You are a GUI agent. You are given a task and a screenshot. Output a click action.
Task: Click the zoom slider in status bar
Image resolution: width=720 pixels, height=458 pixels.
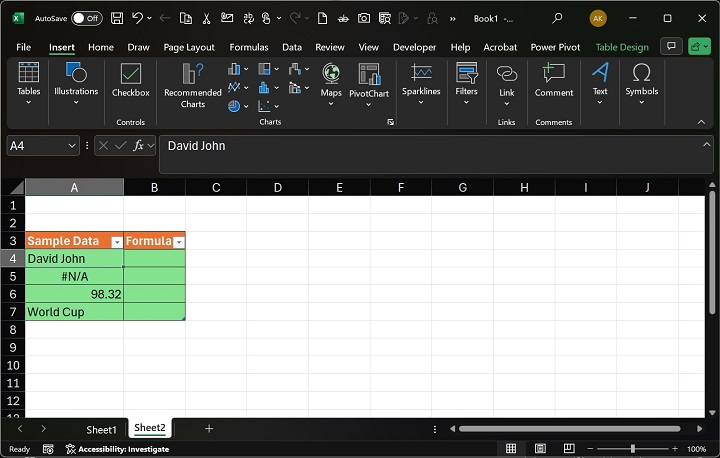tap(632, 449)
